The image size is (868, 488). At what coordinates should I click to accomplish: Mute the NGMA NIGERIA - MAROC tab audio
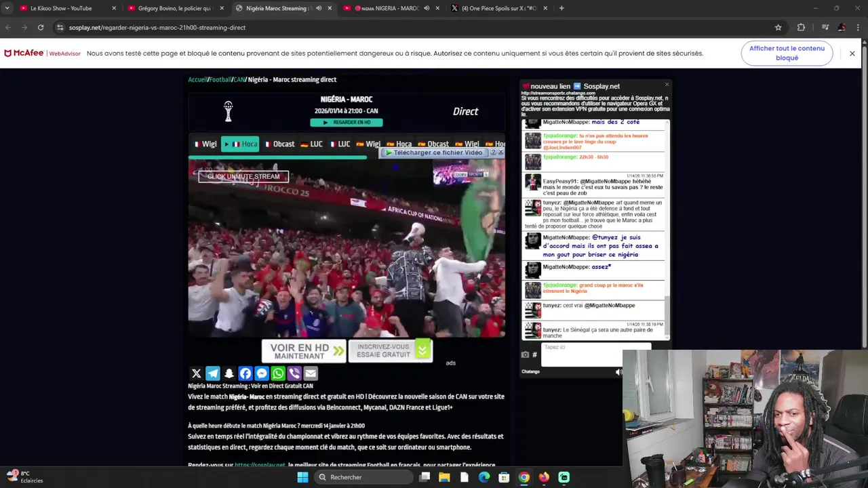click(427, 8)
